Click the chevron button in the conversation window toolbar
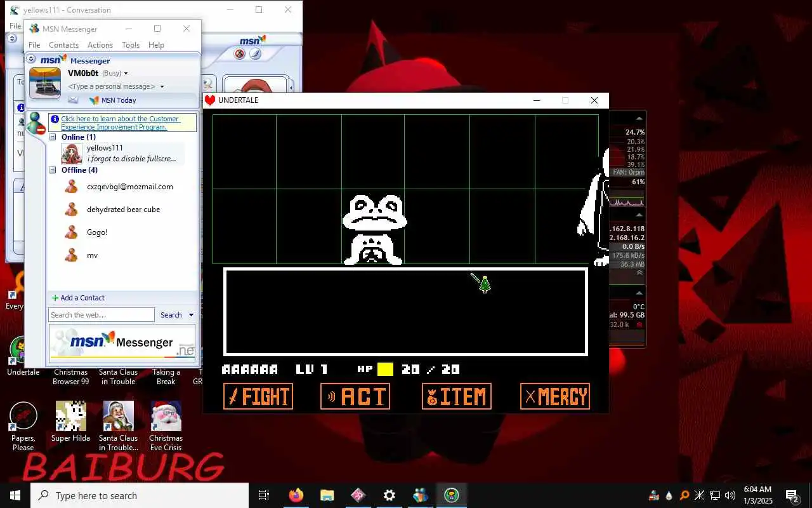Screen dimensions: 812x508 [x=11, y=39]
